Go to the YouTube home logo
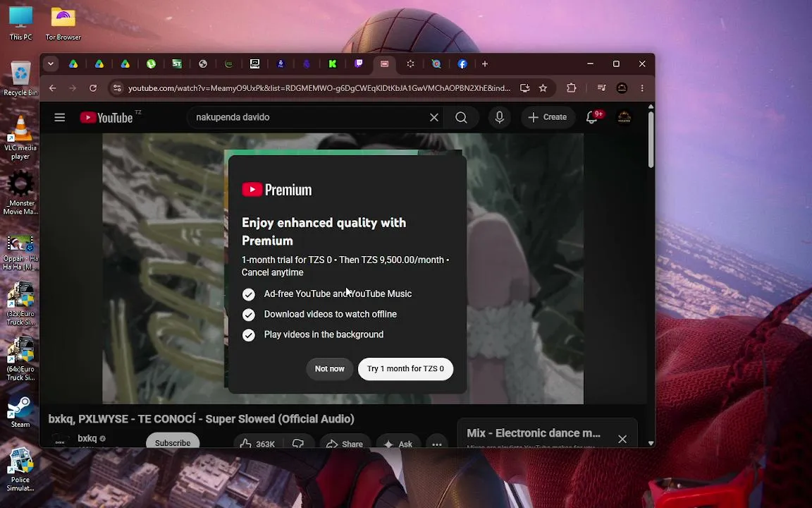 [106, 118]
